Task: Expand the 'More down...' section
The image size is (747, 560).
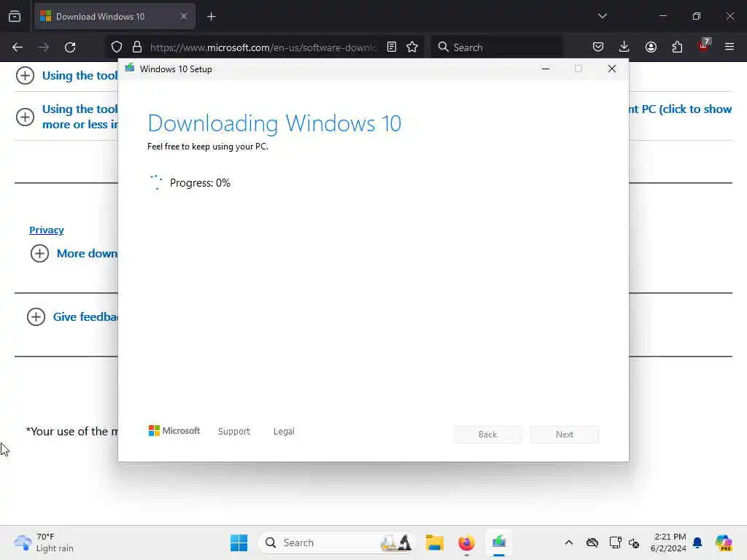Action: pos(39,253)
